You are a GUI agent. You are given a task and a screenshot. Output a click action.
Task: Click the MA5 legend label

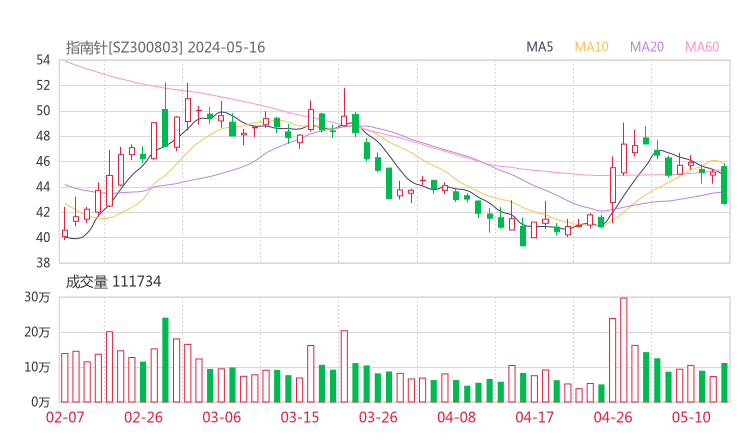coord(539,47)
